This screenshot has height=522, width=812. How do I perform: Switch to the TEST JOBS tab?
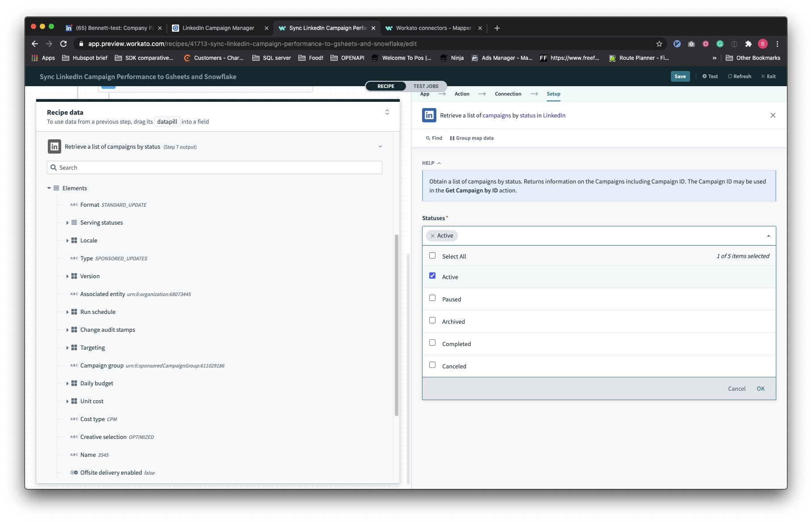point(426,86)
